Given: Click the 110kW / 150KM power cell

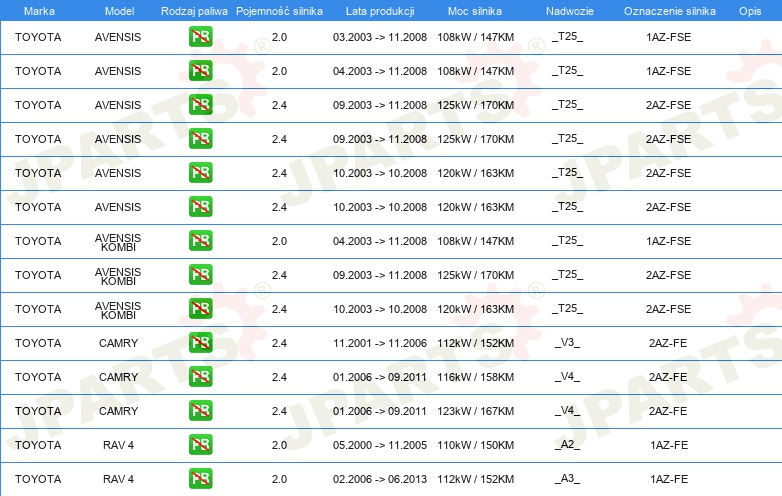Looking at the screenshot, I should pos(475,445).
